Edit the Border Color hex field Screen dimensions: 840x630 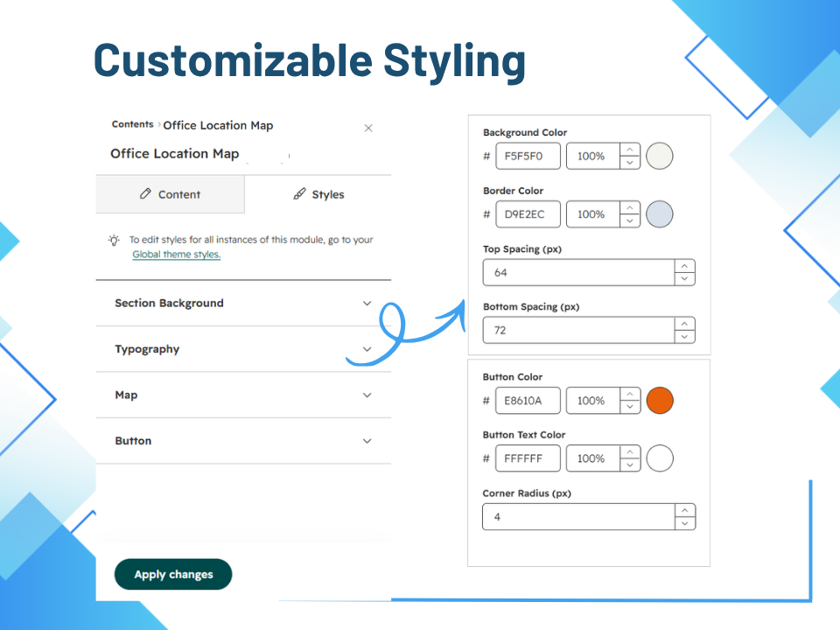(528, 214)
